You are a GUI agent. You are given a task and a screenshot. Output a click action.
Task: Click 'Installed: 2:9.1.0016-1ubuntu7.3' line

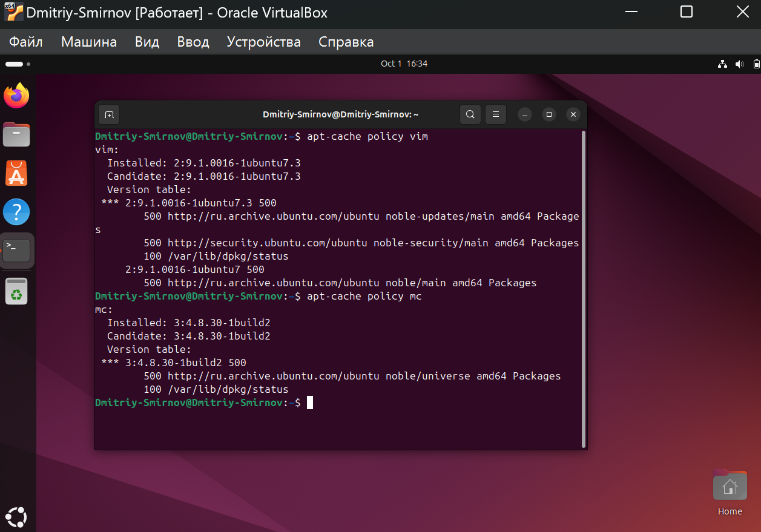coord(204,163)
